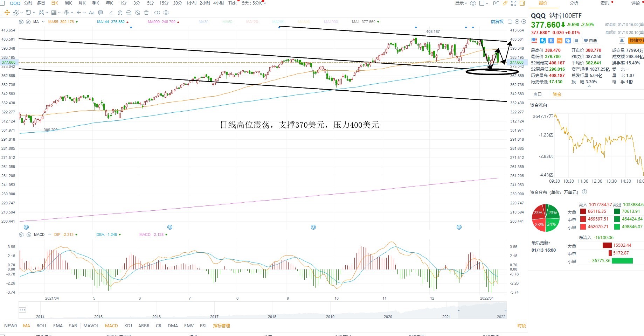Click the 2018 marker on timeline navigator

pos(272,317)
